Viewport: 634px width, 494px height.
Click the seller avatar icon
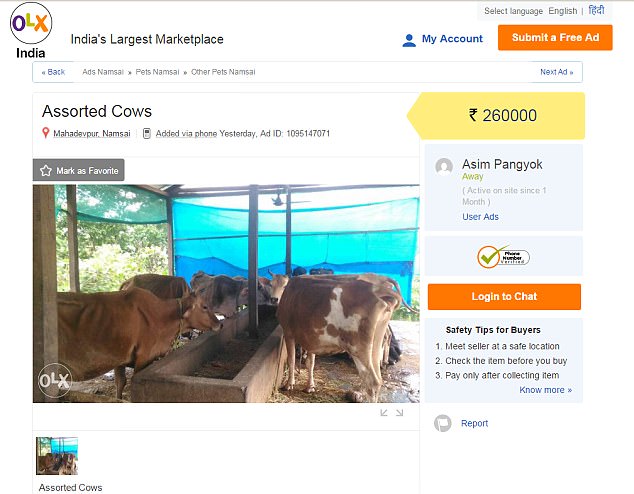(x=444, y=166)
